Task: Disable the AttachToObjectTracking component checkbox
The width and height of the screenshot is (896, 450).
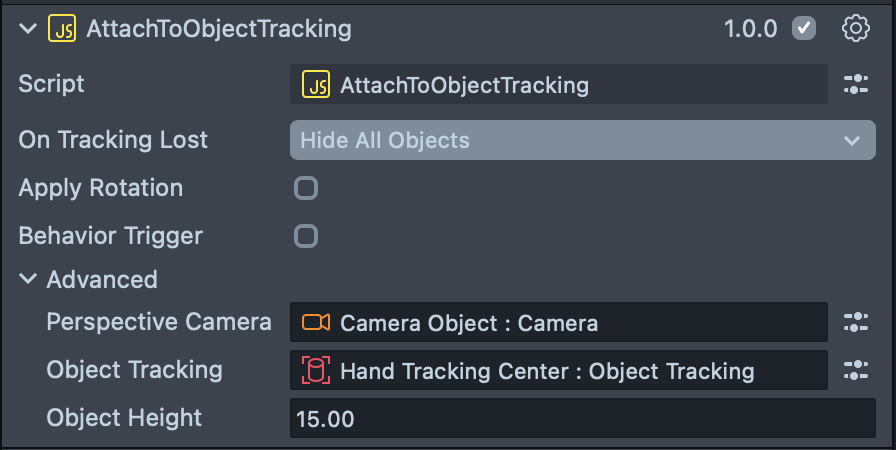Action: (x=804, y=29)
